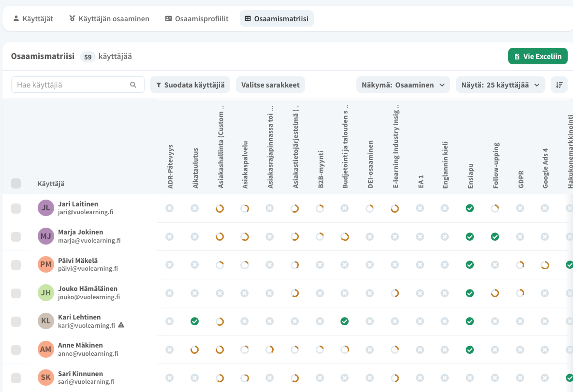Click the sort order icon button
Image resolution: width=573 pixels, height=392 pixels.
559,85
